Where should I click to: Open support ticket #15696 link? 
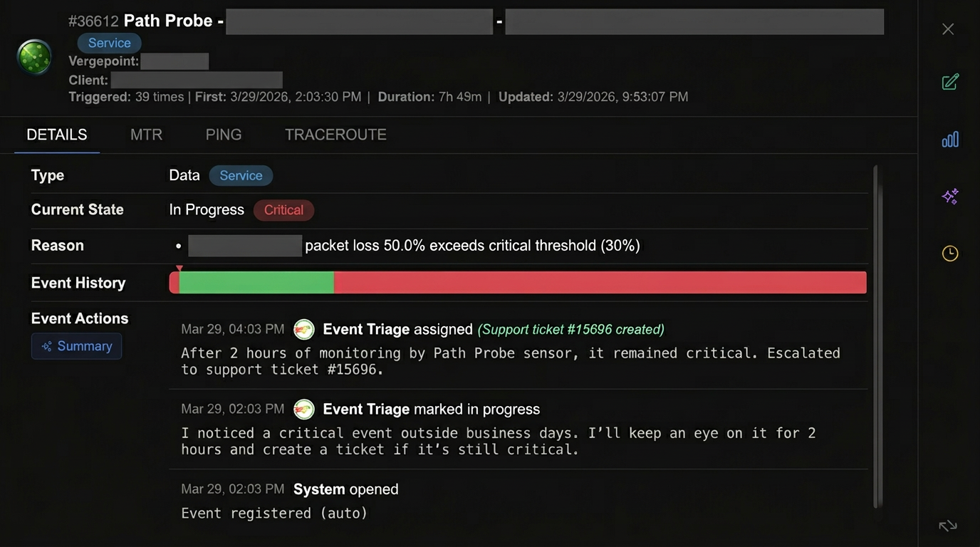pyautogui.click(x=577, y=329)
